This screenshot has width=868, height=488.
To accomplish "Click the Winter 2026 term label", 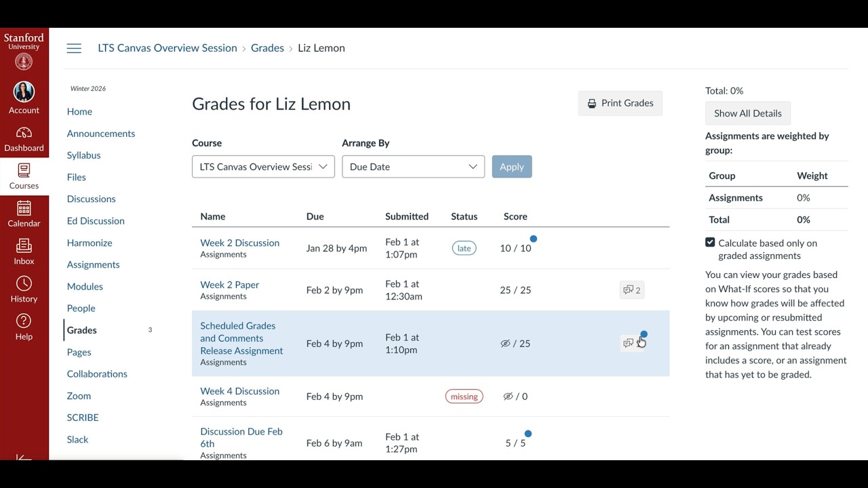I will click(88, 89).
